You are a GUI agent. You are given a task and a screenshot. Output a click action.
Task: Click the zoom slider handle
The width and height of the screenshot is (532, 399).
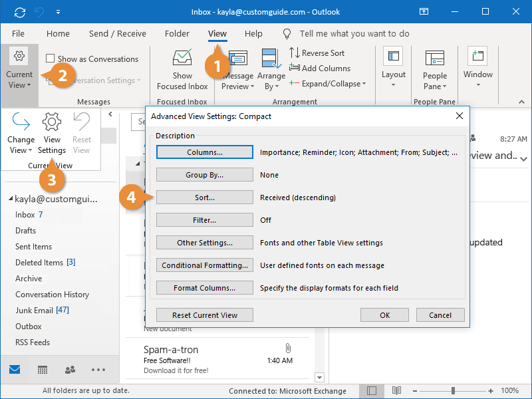tap(453, 390)
